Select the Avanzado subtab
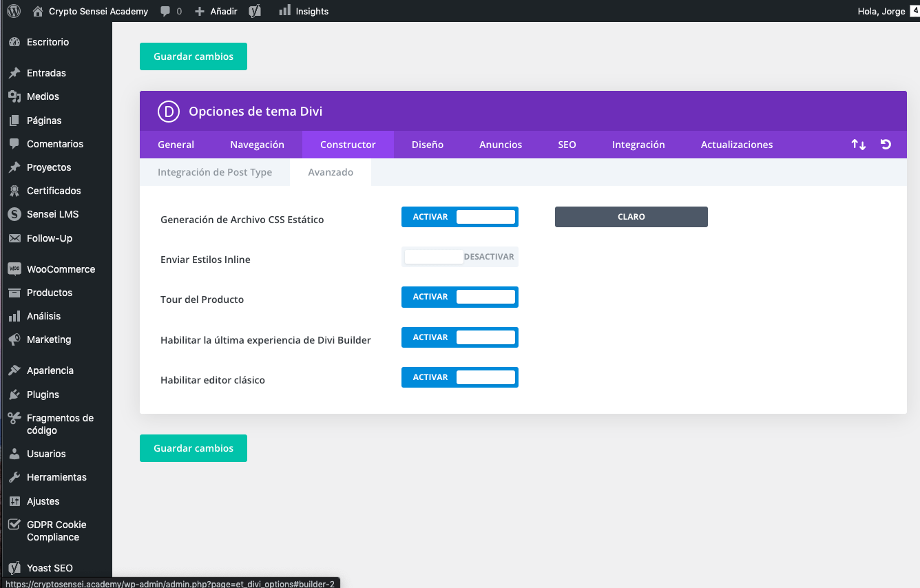Viewport: 920px width, 588px height. (331, 172)
